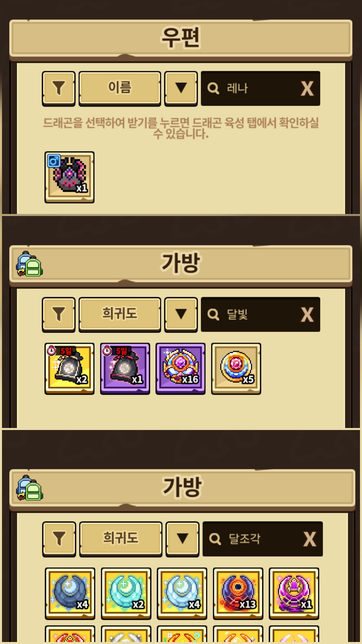Image resolution: width=362 pixels, height=644 pixels.
Task: Select the purple moonlight pouch x1
Action: (125, 368)
